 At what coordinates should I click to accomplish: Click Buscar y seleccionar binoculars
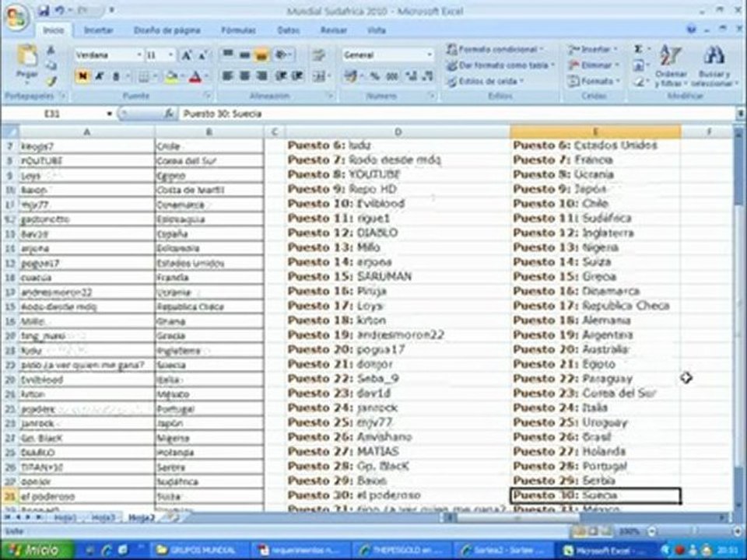point(714,65)
